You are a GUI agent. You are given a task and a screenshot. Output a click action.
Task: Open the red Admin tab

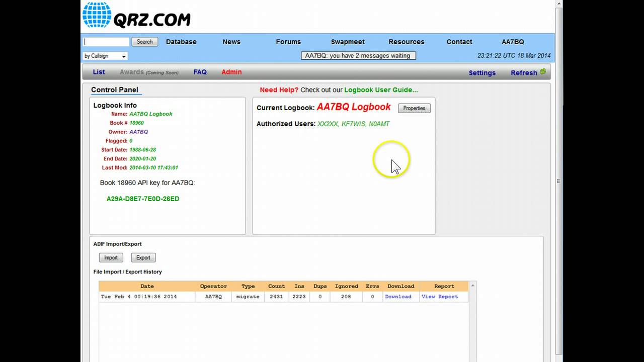coord(231,72)
